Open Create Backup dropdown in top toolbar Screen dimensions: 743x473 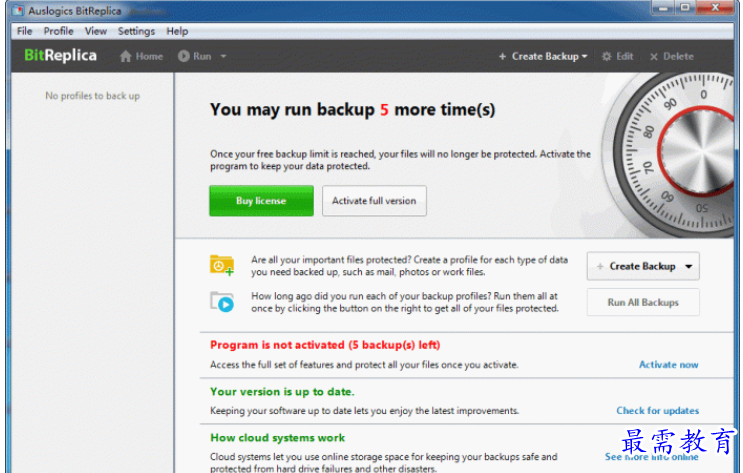(543, 56)
